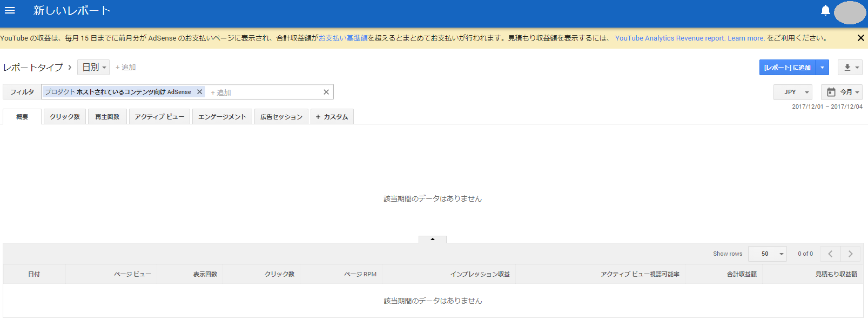Open the download report button
The image size is (868, 319).
[x=850, y=67]
